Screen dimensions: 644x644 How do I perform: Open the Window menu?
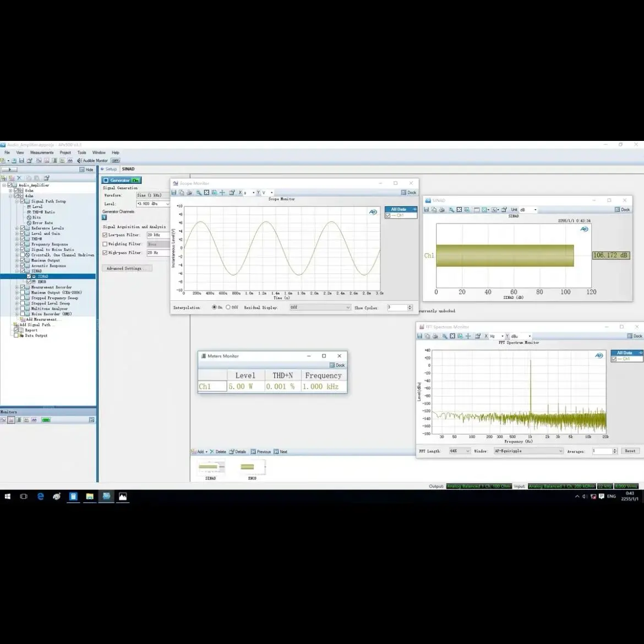click(99, 152)
